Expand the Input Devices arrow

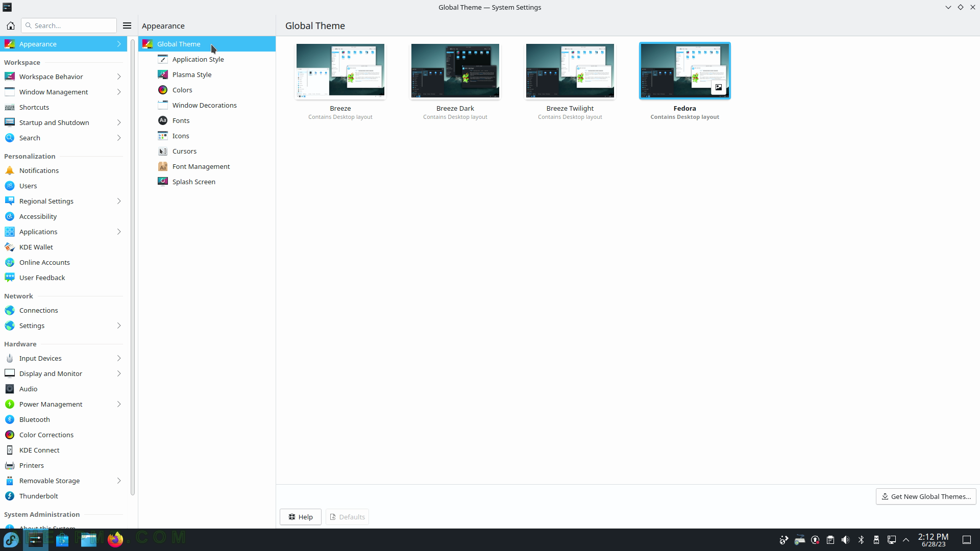coord(119,358)
